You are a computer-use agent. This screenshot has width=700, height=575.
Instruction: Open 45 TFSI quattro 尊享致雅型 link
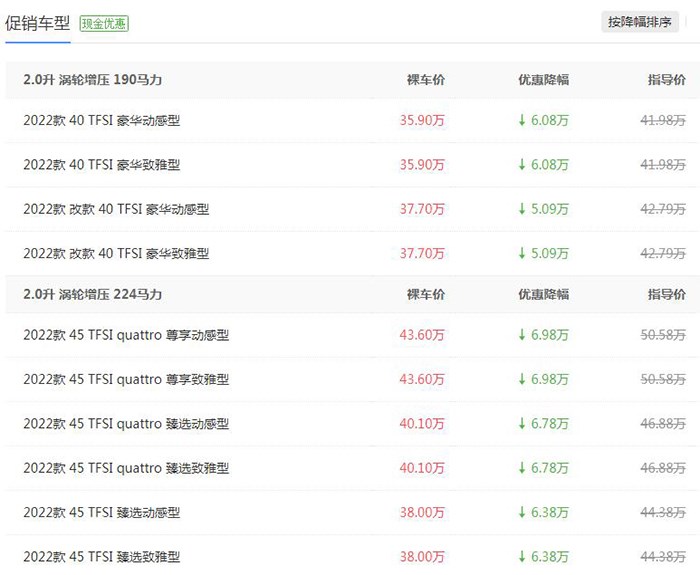click(x=126, y=379)
